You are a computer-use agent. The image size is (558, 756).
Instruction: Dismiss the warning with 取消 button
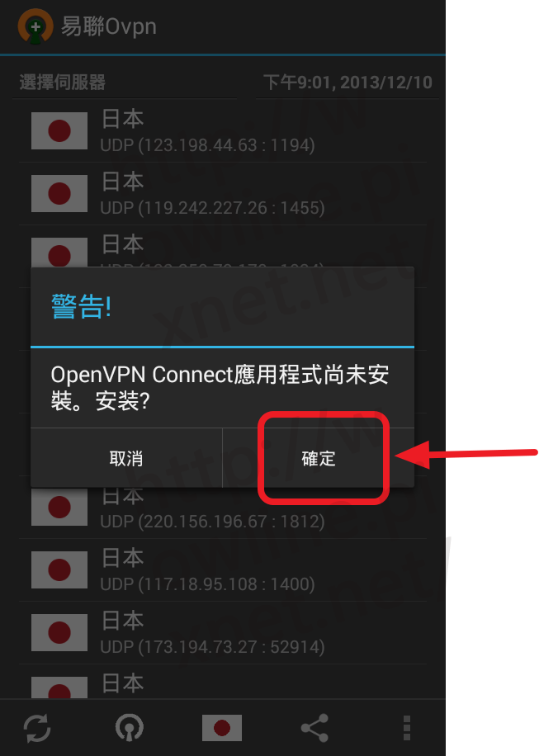click(x=126, y=458)
